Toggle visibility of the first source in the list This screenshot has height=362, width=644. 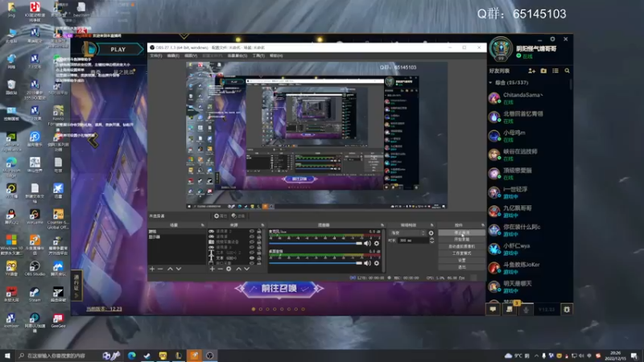click(252, 232)
